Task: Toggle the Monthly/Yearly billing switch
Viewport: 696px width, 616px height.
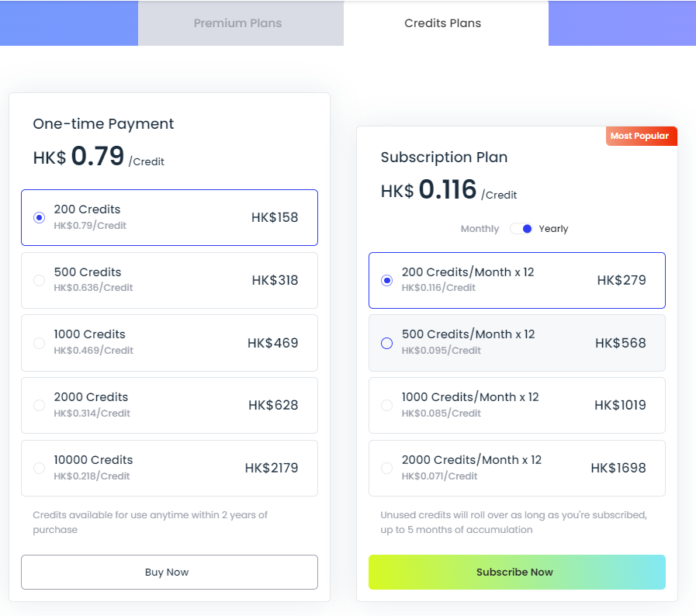Action: (x=521, y=229)
